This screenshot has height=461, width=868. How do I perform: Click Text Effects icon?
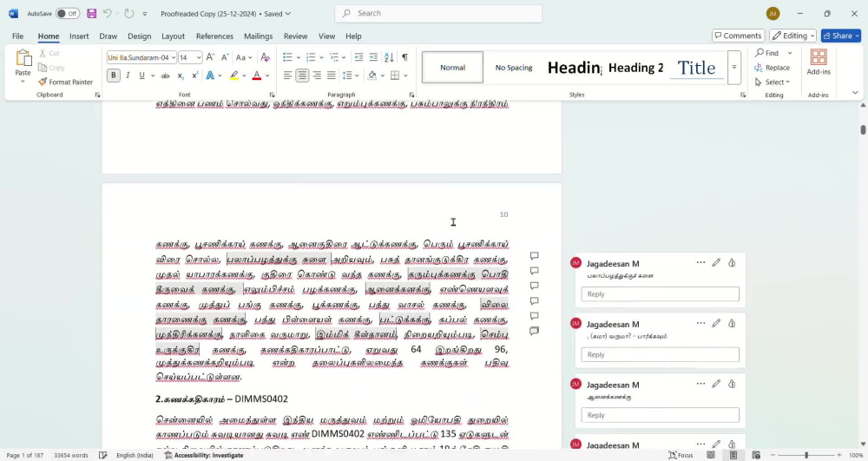[x=210, y=76]
